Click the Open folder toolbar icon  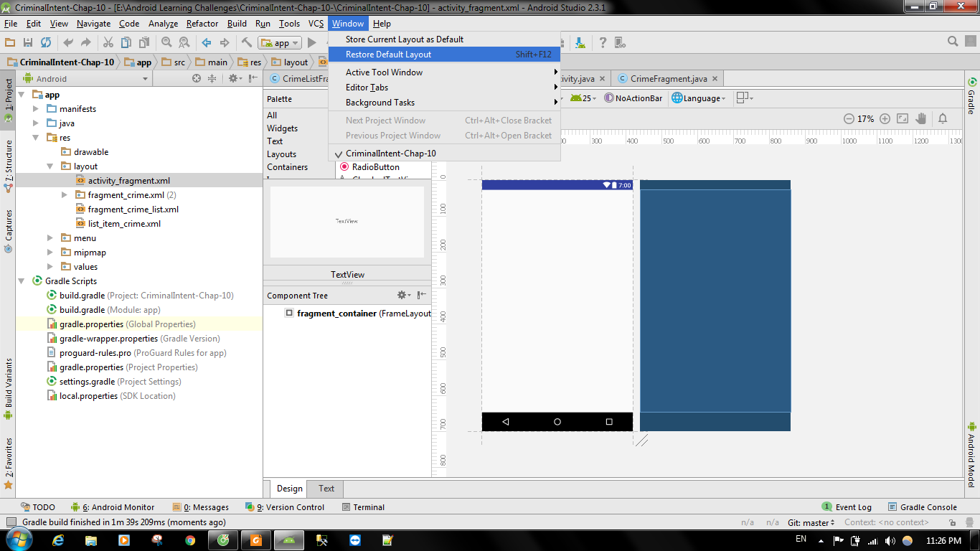(10, 43)
